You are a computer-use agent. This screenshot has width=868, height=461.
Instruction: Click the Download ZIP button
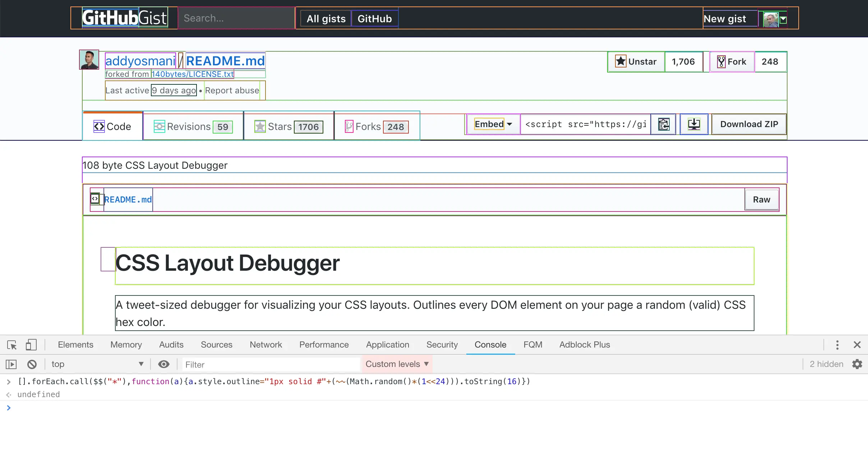(x=749, y=124)
